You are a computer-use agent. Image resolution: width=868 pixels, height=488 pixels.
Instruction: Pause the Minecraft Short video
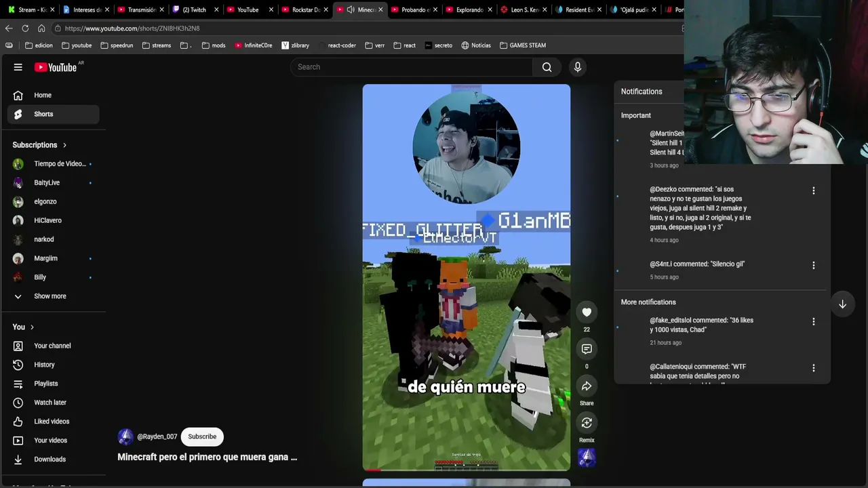467,278
